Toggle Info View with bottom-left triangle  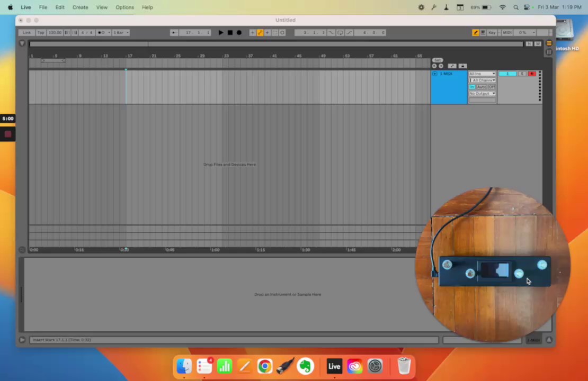pos(22,340)
